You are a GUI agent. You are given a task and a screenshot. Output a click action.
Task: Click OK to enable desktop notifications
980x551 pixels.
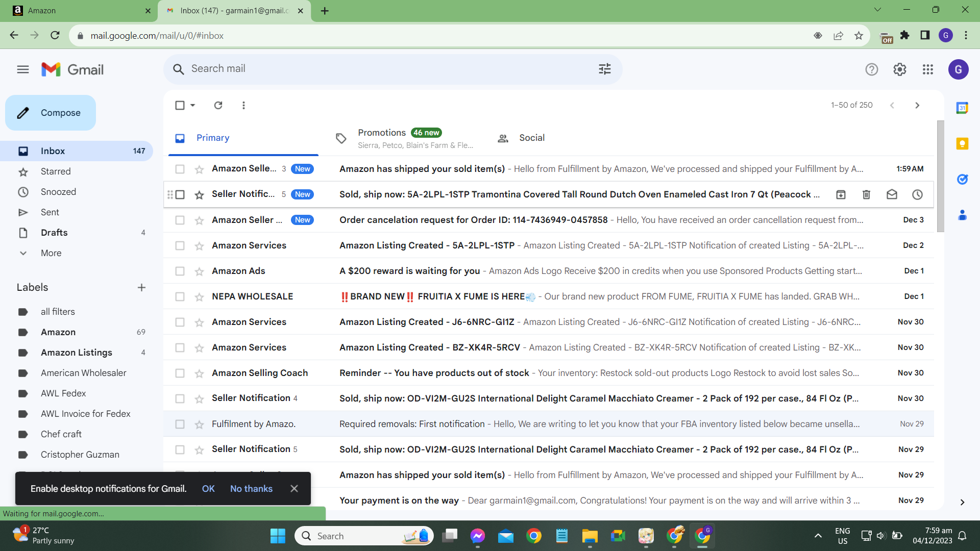(x=208, y=489)
